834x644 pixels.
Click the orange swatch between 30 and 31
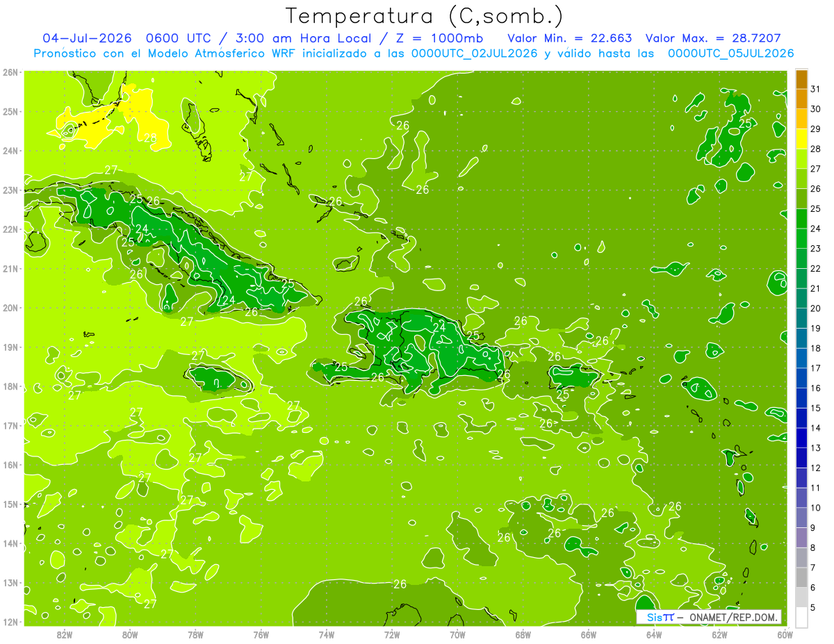coord(801,99)
